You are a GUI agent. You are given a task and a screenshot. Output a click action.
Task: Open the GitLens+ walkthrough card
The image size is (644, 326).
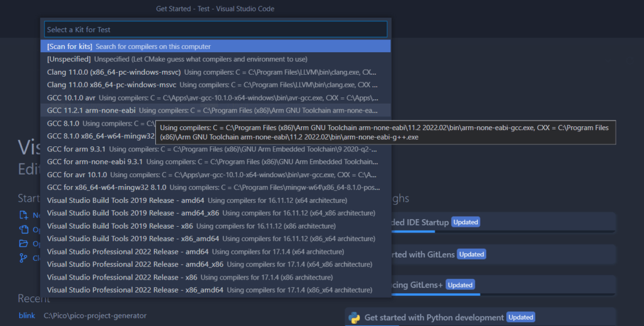503,285
